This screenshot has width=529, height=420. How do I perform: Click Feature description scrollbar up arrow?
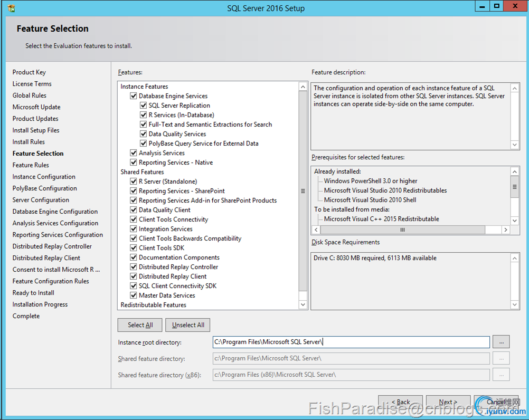(515, 88)
